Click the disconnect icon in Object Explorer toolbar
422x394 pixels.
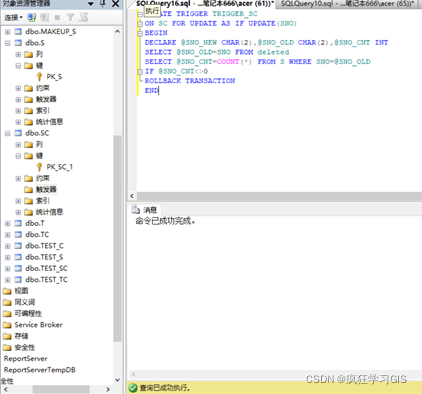click(x=44, y=17)
